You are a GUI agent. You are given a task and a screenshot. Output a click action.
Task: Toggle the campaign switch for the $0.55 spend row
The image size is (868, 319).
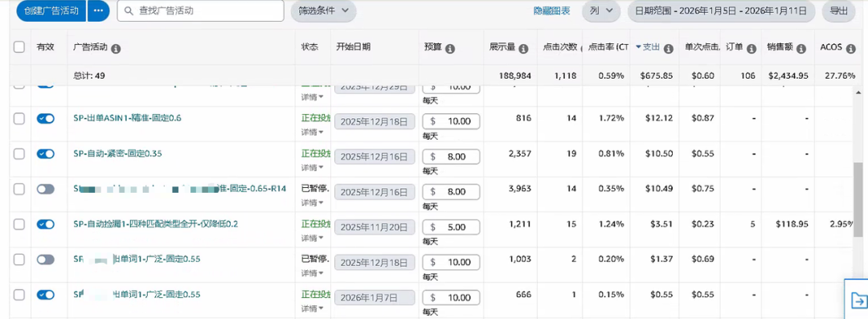(x=45, y=295)
